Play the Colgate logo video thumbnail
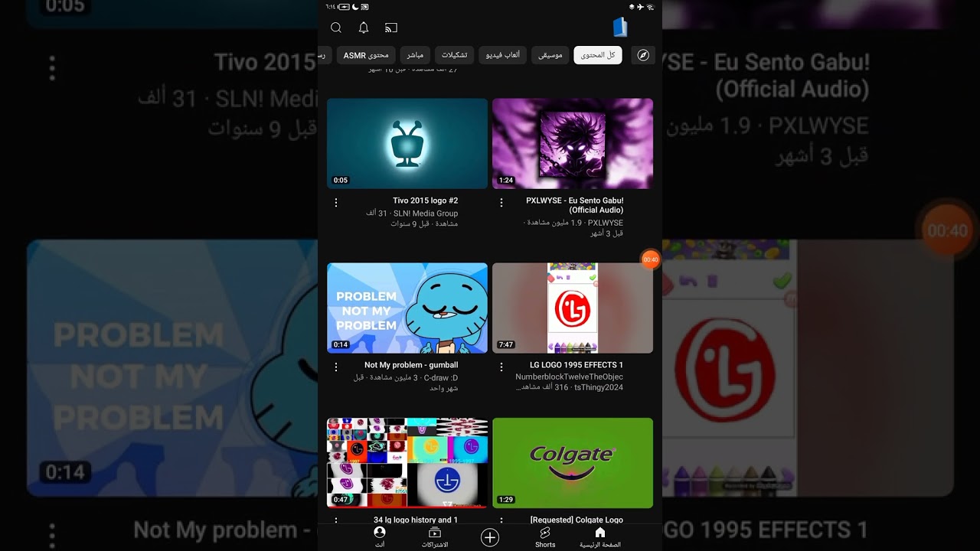Viewport: 980px width, 551px height. coord(573,463)
